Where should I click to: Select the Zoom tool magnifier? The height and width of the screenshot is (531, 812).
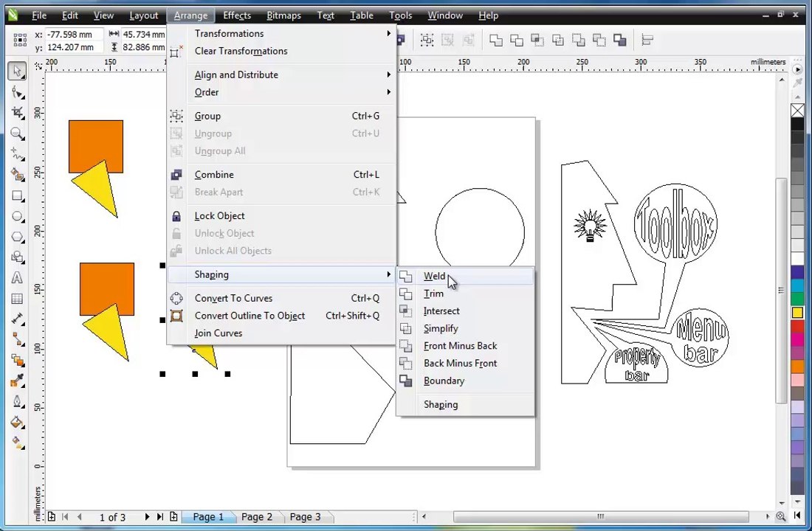[17, 134]
